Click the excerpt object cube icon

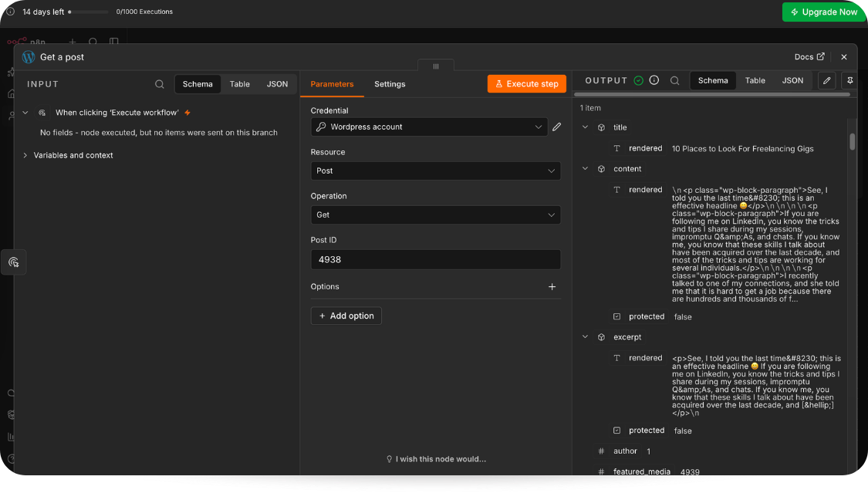(x=601, y=337)
